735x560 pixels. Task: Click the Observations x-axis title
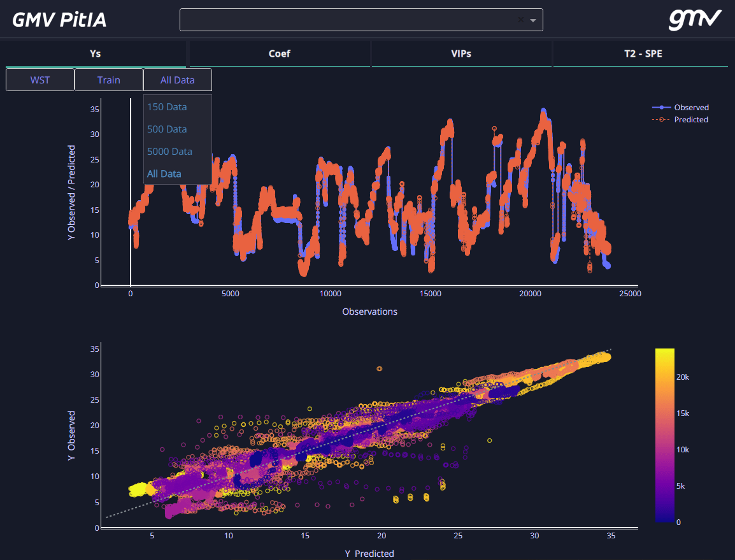coord(370,312)
